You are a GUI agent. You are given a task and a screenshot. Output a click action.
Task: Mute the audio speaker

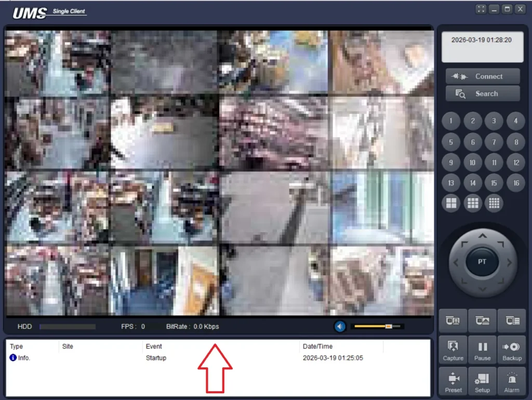340,326
